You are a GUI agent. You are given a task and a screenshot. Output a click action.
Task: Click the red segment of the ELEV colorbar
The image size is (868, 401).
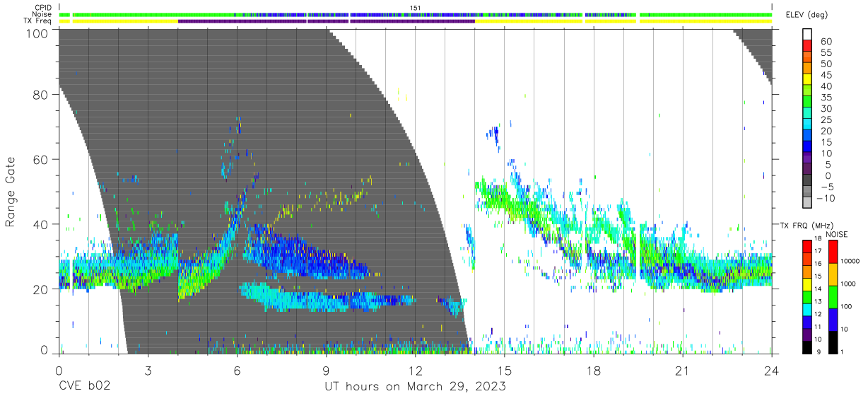[x=809, y=47]
